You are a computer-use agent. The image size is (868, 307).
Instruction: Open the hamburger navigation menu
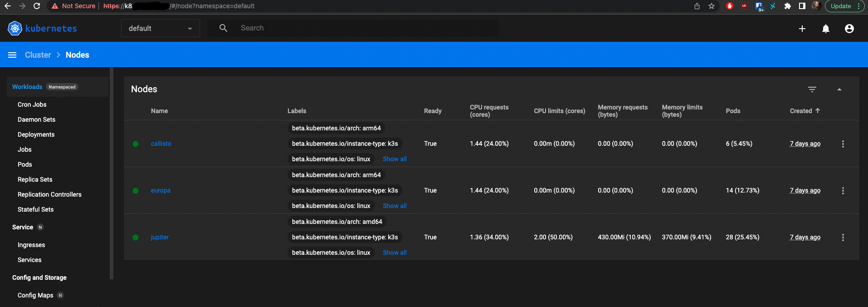click(x=12, y=55)
